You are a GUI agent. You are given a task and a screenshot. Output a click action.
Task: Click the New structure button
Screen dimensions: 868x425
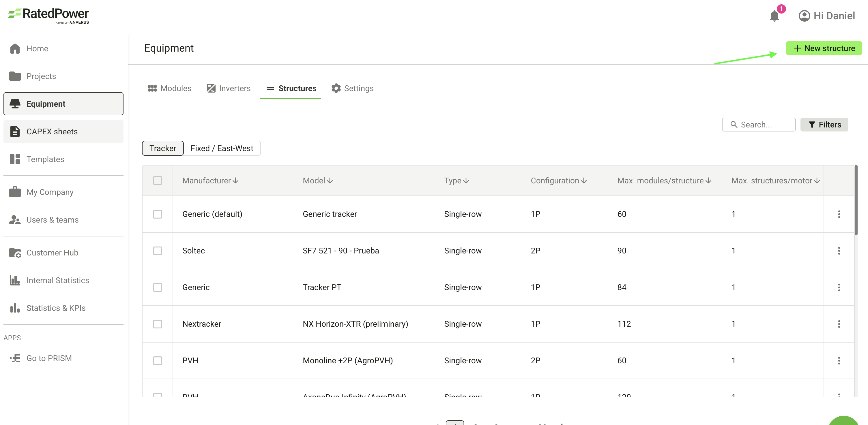coord(824,48)
